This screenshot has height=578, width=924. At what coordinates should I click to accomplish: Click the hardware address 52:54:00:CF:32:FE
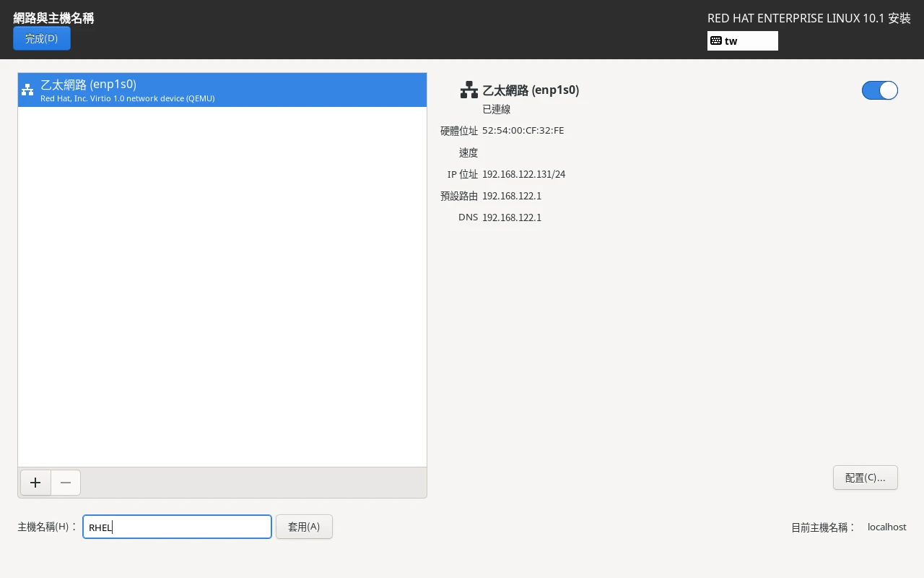(523, 130)
